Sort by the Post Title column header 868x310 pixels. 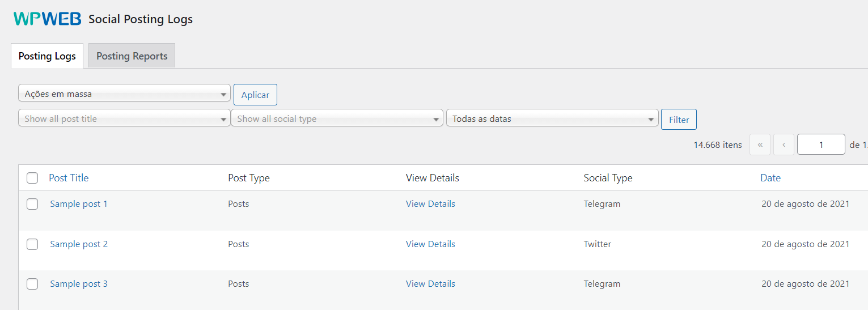69,178
